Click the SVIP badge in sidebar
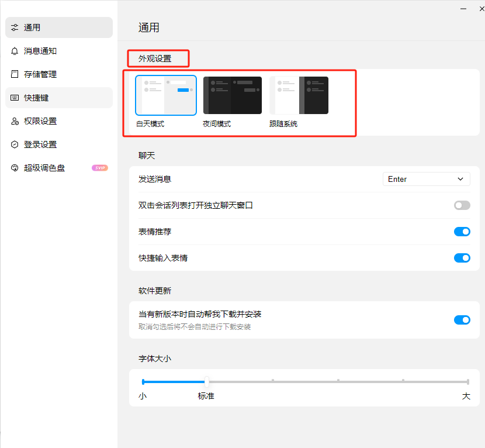This screenshot has height=448, width=485. 100,168
